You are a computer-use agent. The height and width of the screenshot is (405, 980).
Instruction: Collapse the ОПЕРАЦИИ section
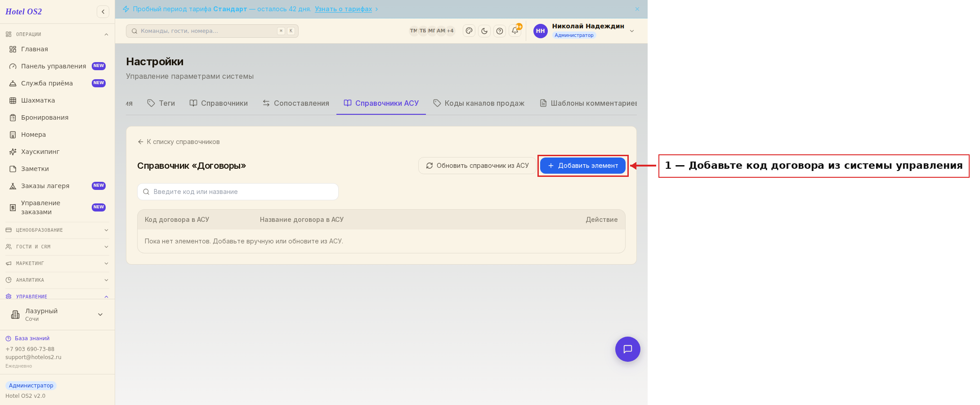point(57,34)
